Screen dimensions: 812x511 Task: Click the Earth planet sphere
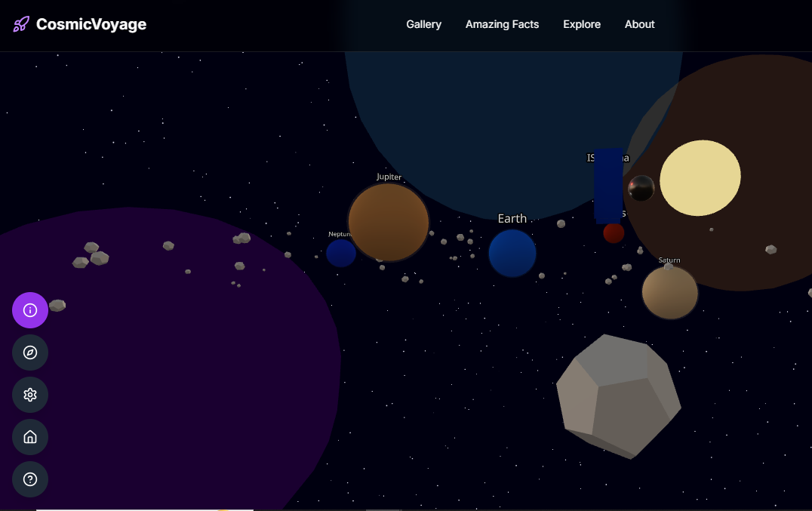[x=512, y=254]
